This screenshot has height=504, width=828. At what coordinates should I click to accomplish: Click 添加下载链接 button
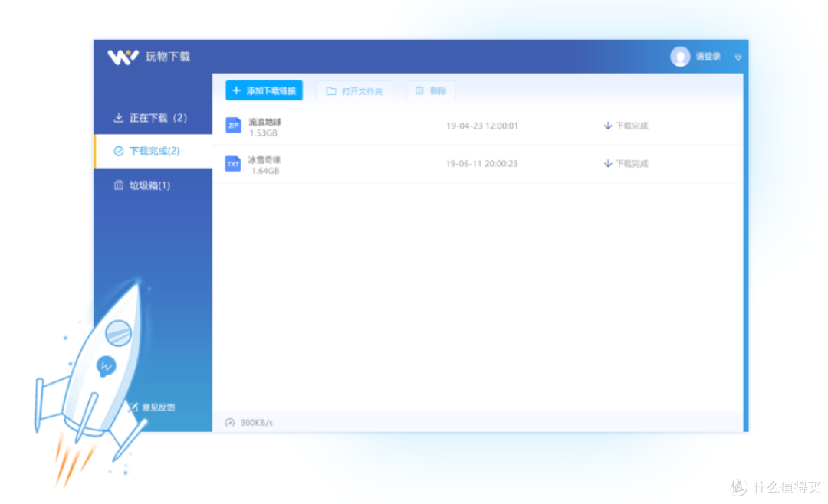264,91
